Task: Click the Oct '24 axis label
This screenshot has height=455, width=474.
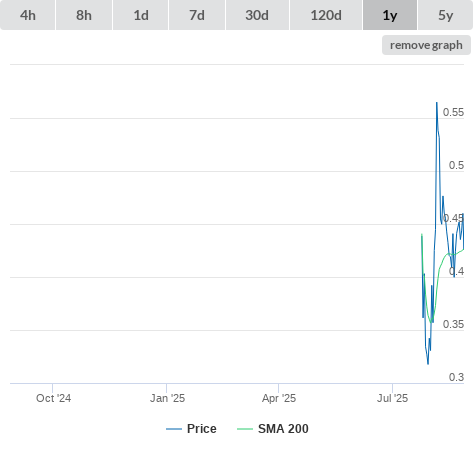Action: click(x=53, y=398)
